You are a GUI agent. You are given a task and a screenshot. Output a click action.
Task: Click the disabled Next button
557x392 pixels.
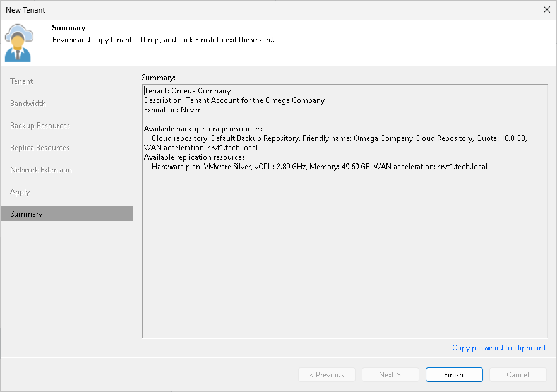[390, 374]
